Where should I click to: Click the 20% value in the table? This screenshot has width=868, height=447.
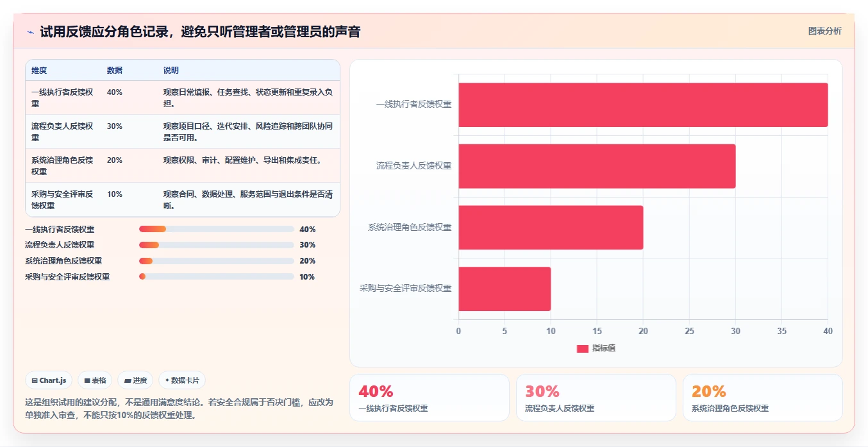pyautogui.click(x=115, y=160)
